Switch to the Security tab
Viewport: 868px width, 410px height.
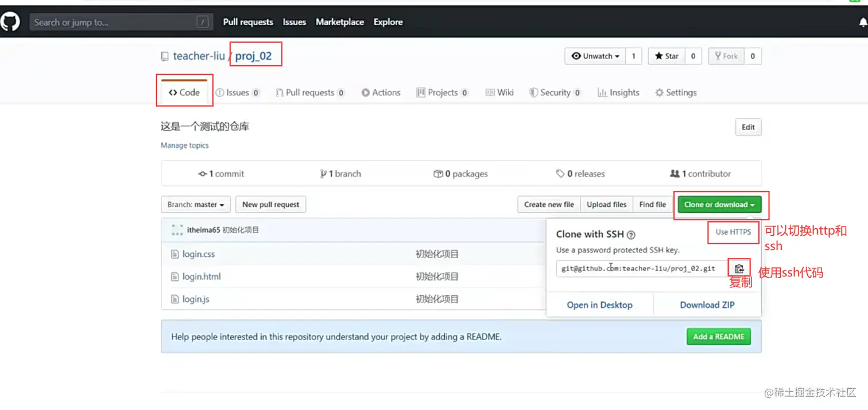[x=555, y=92]
